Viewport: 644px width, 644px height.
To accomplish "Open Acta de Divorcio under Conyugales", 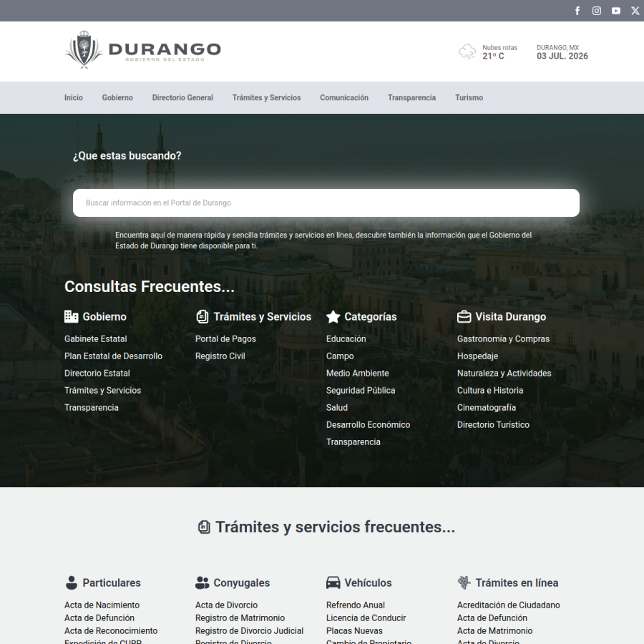I will [x=226, y=605].
